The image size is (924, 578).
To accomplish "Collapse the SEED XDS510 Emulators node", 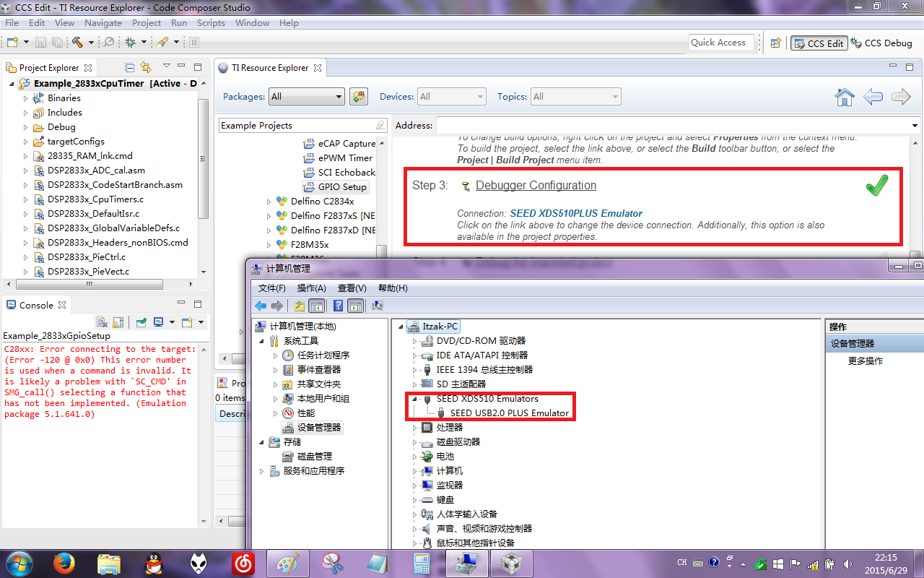I will point(414,399).
